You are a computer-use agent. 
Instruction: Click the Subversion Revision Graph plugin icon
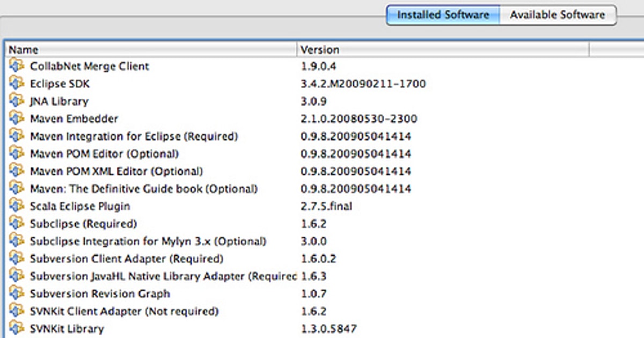click(16, 293)
